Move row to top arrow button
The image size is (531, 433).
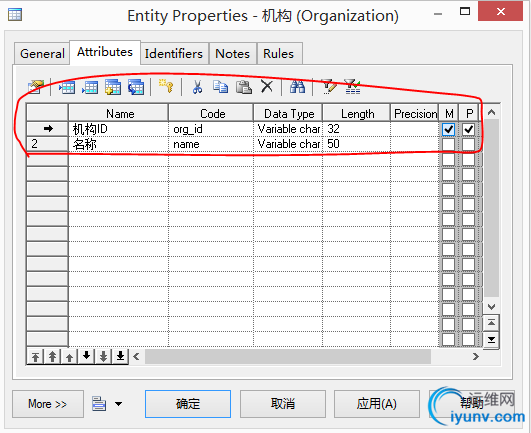coord(36,356)
